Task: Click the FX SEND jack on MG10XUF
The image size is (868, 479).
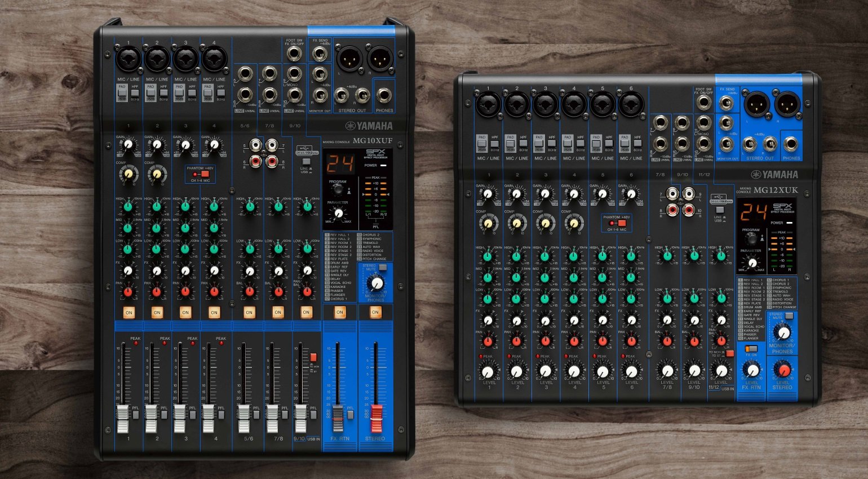Action: coord(320,54)
